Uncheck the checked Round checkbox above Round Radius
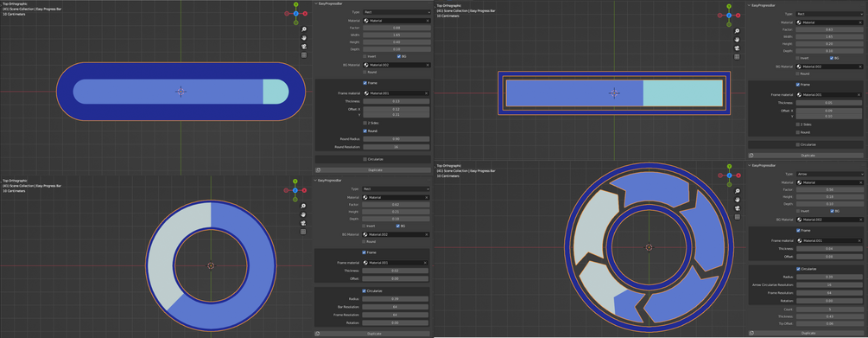The height and width of the screenshot is (338, 868). click(x=364, y=131)
